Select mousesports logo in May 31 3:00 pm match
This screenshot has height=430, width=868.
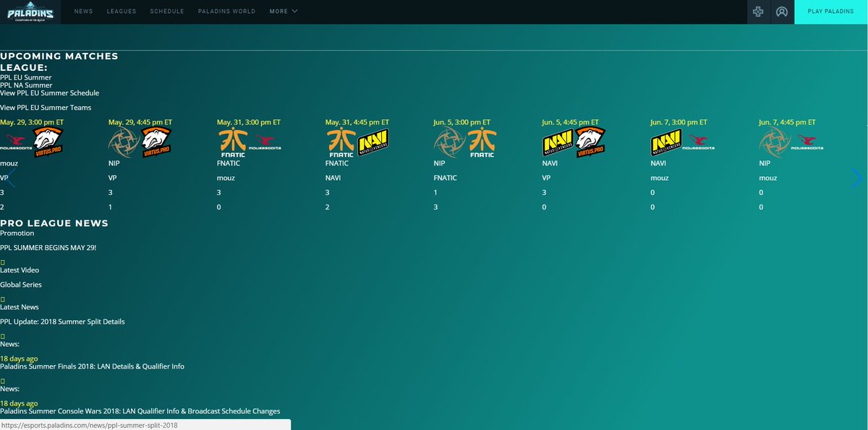click(265, 142)
